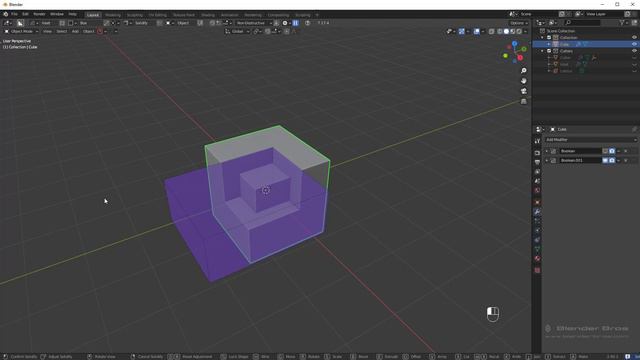Hide the Collection in outliner via eye
The image size is (640, 360).
point(634,38)
